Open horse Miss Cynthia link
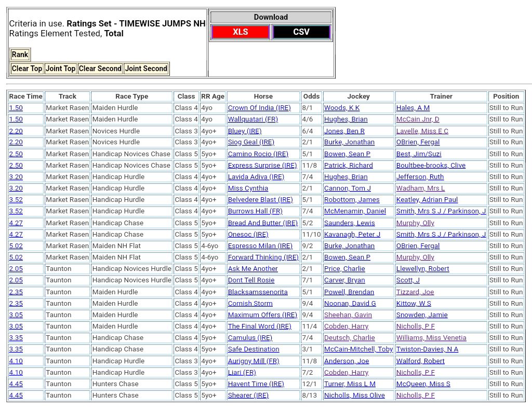532x409 pixels. 248,188
